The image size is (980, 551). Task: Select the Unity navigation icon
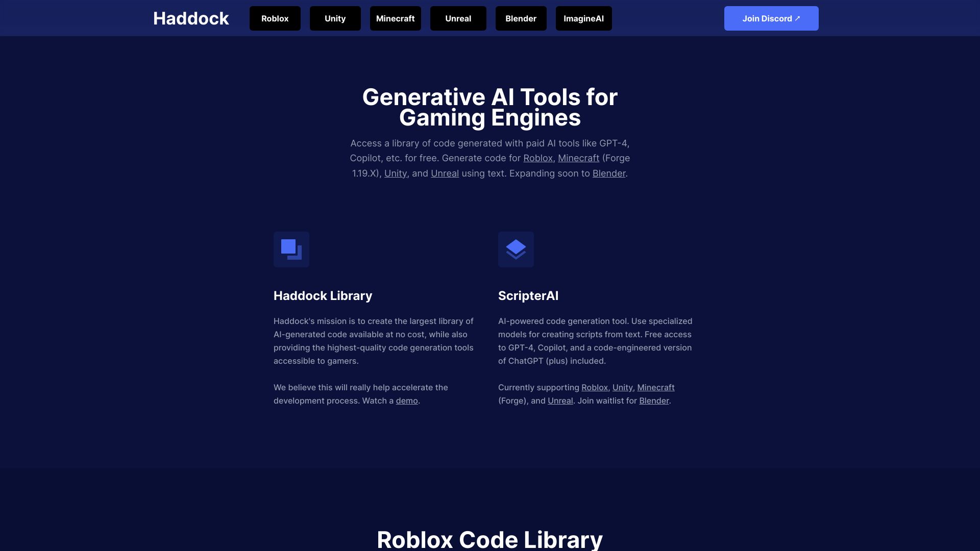tap(335, 18)
